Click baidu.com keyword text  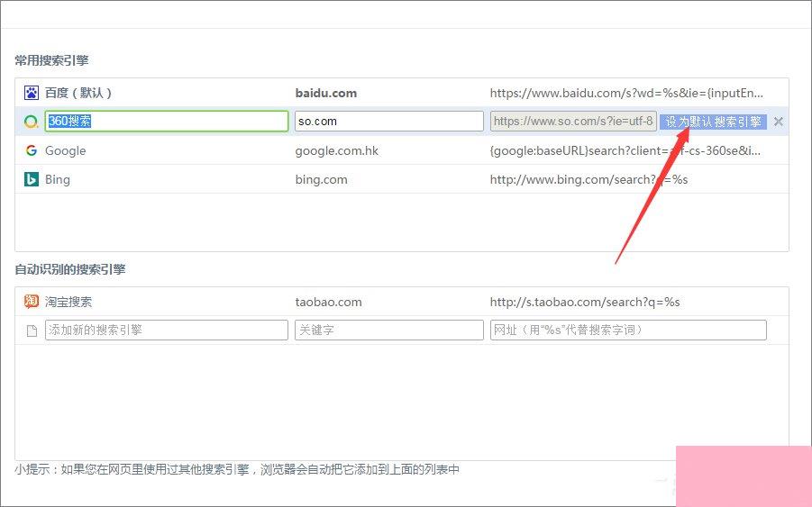point(325,93)
